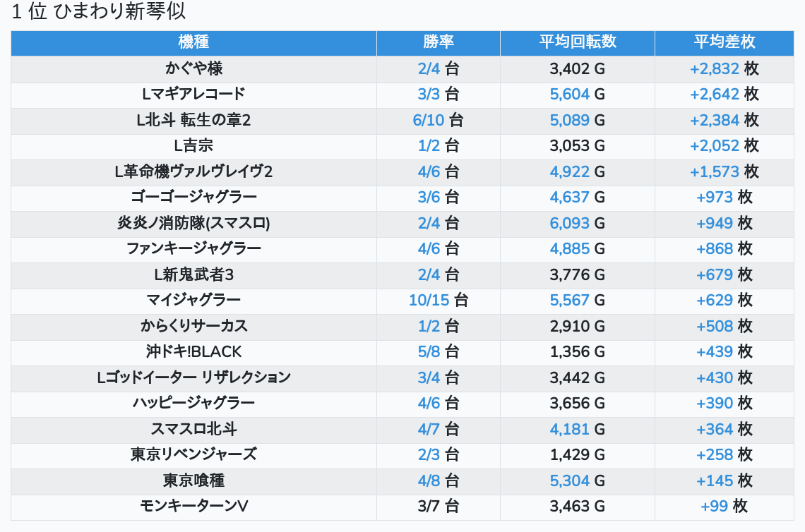Click the 4,181 spins value for スマスロ北斗
The width and height of the screenshot is (805, 532).
pyautogui.click(x=569, y=429)
